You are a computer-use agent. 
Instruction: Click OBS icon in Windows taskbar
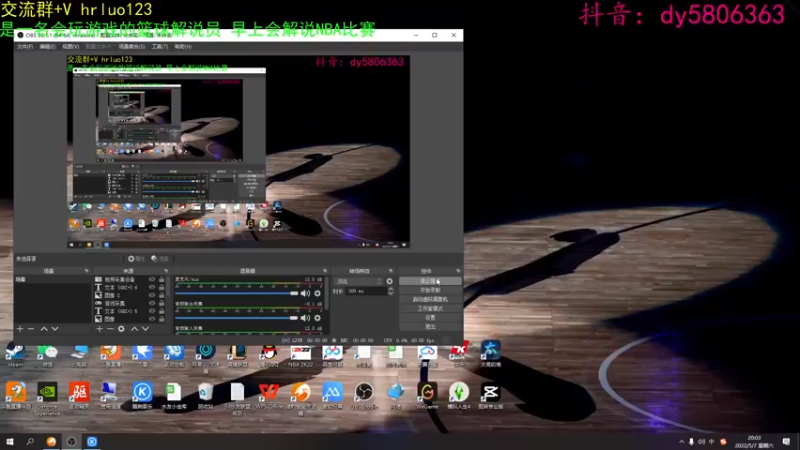point(71,441)
